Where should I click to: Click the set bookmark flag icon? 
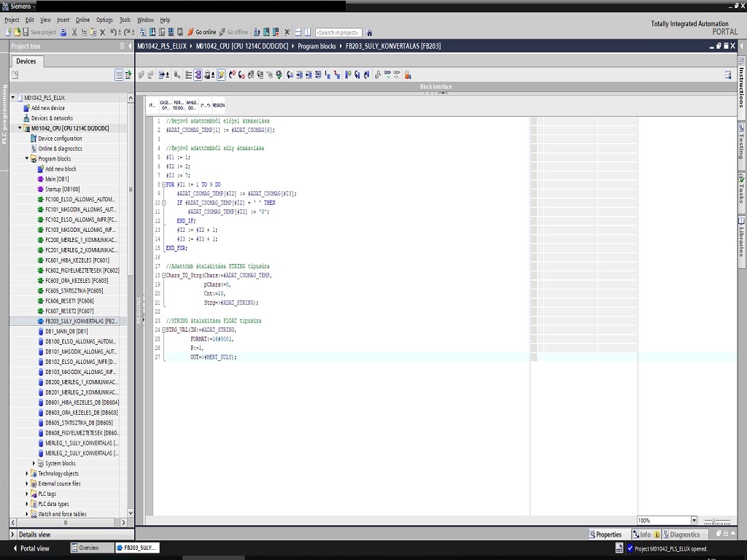tap(348, 75)
